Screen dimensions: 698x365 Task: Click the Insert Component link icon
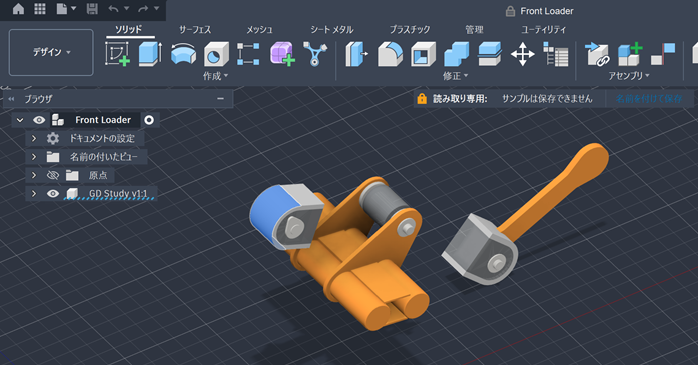tap(597, 54)
